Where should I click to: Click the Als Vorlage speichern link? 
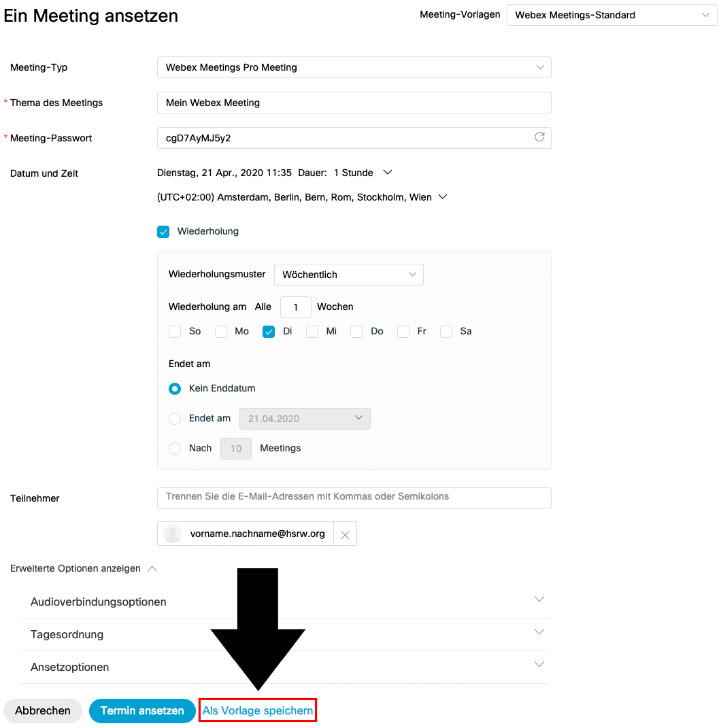258,711
